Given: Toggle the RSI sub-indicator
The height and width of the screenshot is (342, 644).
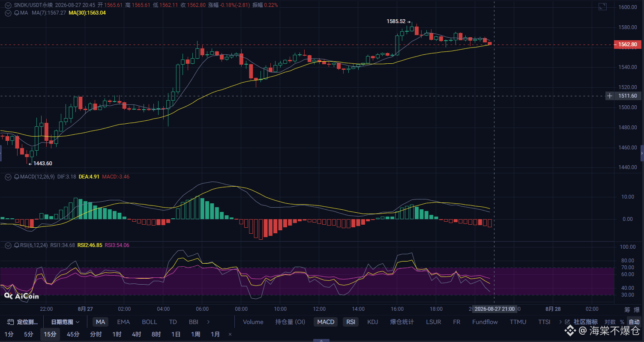Looking at the screenshot, I should pos(351,322).
